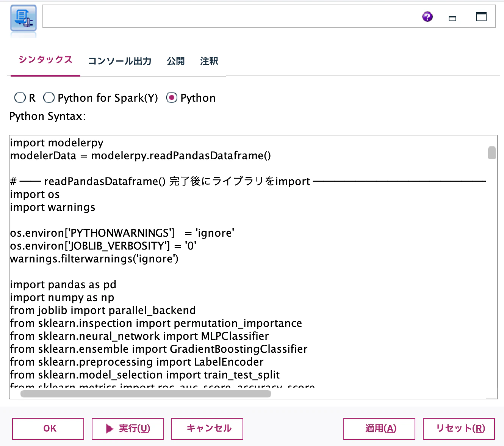This screenshot has height=446, width=504.
Task: Click the horizontal scrollbar of the code editor
Action: click(146, 394)
